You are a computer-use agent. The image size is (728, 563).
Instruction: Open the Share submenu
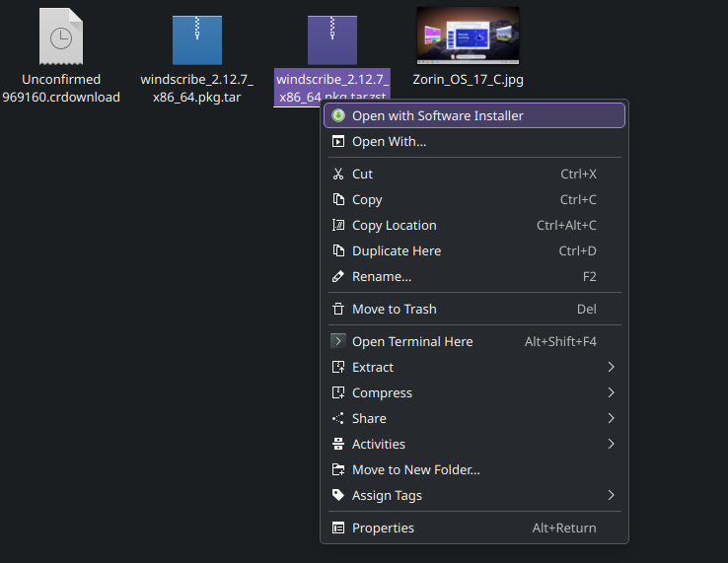(474, 418)
